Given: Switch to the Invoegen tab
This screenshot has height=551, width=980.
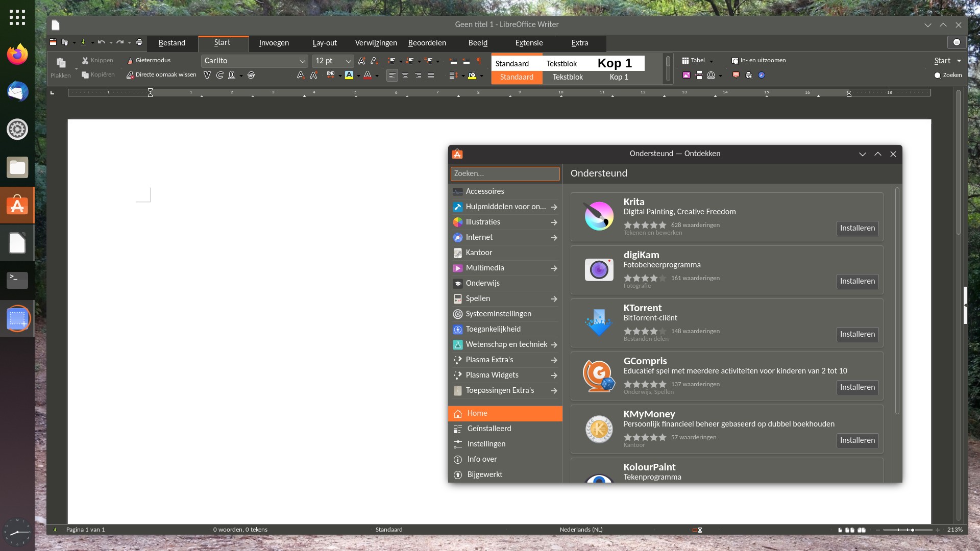Looking at the screenshot, I should (274, 43).
